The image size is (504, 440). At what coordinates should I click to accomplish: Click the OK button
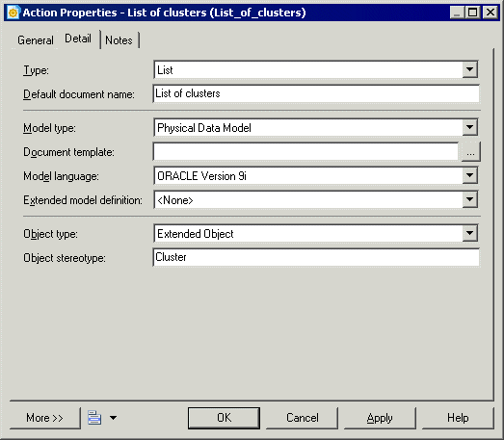pos(224,418)
